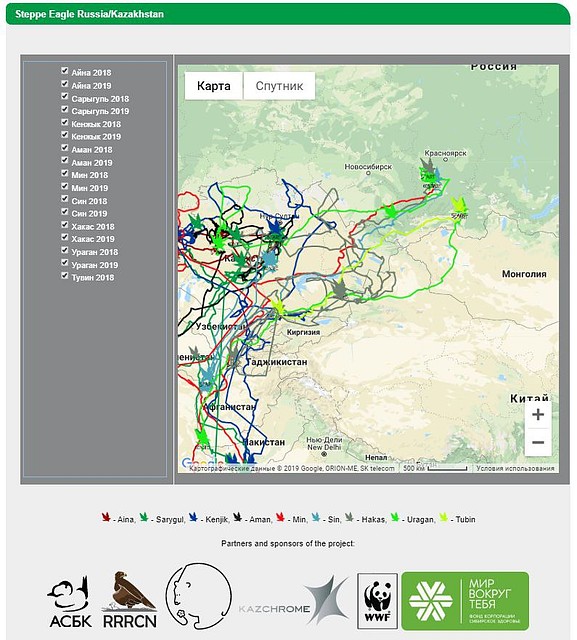Select the Карта map view tab
Screen dimensions: 577x640
click(x=213, y=86)
